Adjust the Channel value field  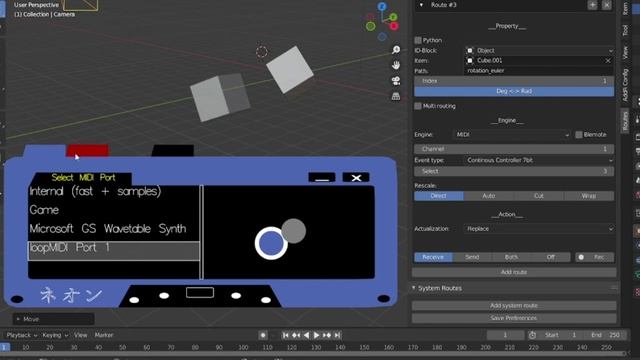[x=514, y=149]
